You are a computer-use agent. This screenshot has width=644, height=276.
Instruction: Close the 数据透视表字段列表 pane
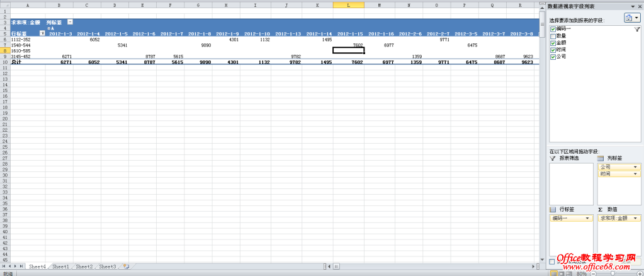tap(641, 7)
